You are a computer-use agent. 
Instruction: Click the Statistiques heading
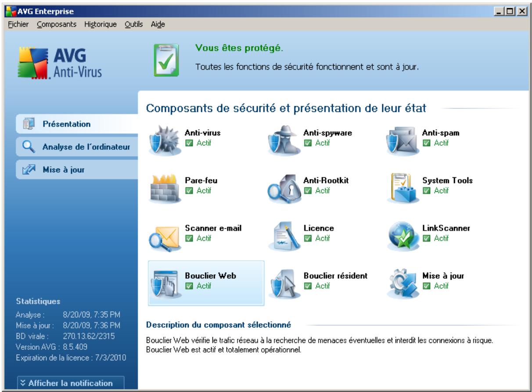[38, 301]
